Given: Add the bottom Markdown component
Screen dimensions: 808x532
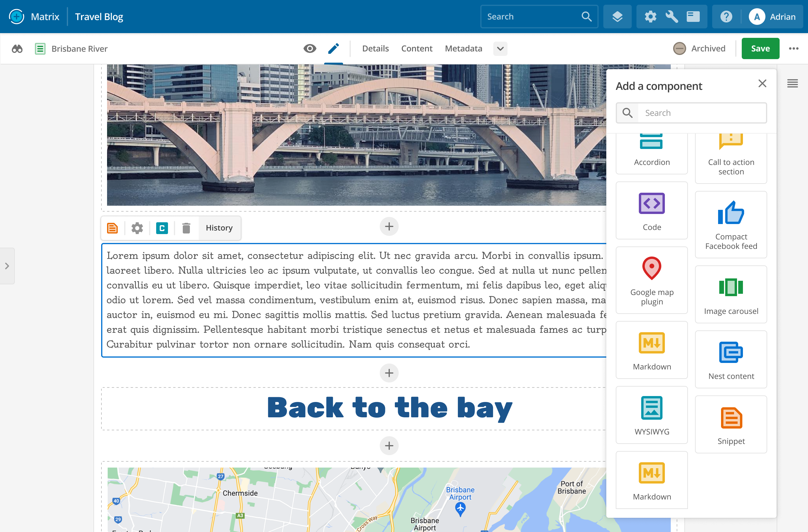Looking at the screenshot, I should tap(652, 480).
